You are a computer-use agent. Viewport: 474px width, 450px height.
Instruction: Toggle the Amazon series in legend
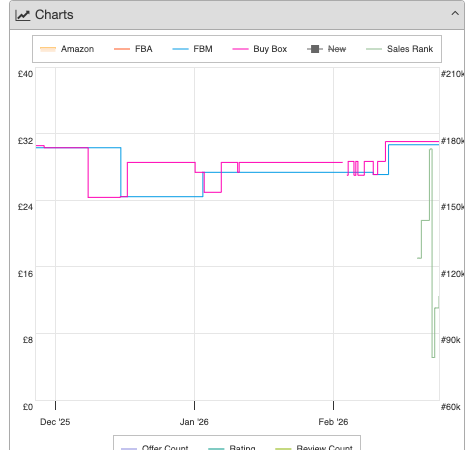67,49
